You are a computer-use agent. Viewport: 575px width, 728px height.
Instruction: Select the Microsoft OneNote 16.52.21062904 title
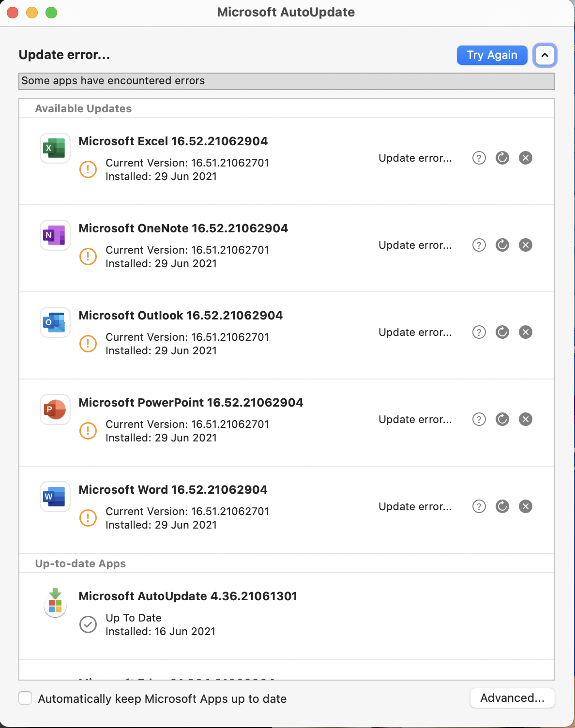point(183,228)
